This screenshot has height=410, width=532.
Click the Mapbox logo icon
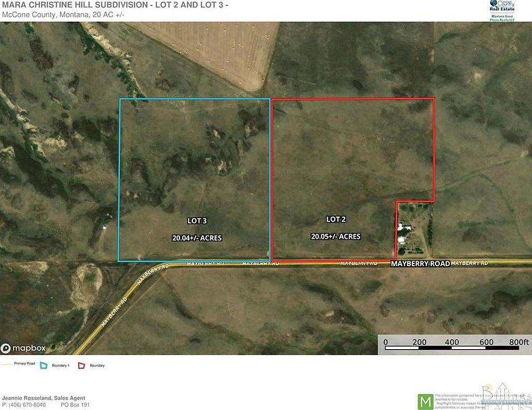[x=5, y=348]
